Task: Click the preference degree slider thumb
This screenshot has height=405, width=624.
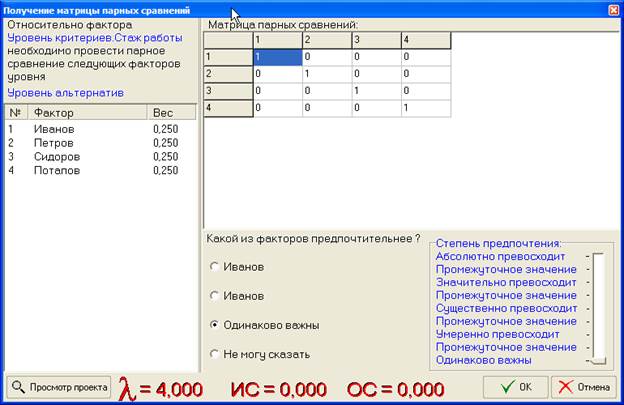Action: click(x=599, y=359)
